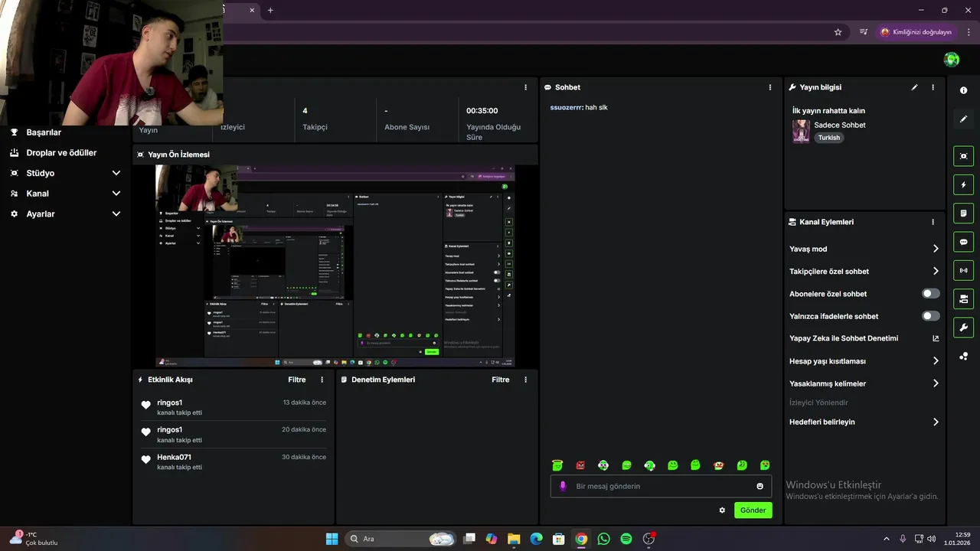
Task: Click the 00:35:00 stream uptime value
Action: 482,111
